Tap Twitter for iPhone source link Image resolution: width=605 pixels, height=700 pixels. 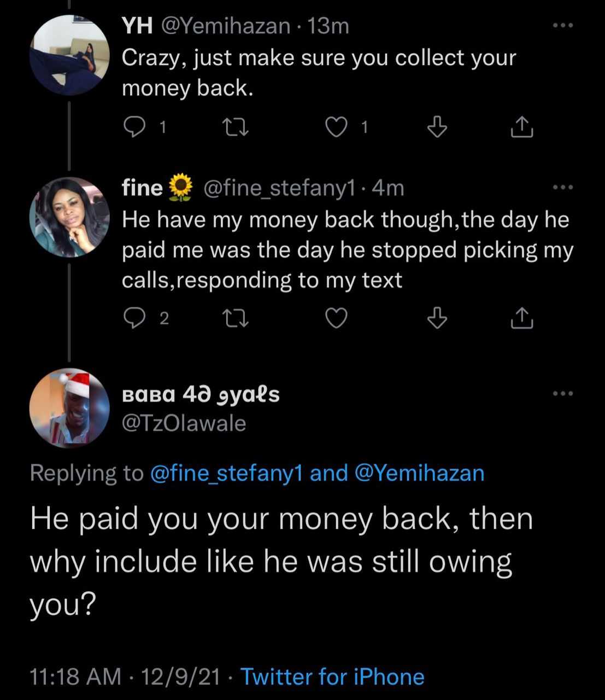point(332,677)
